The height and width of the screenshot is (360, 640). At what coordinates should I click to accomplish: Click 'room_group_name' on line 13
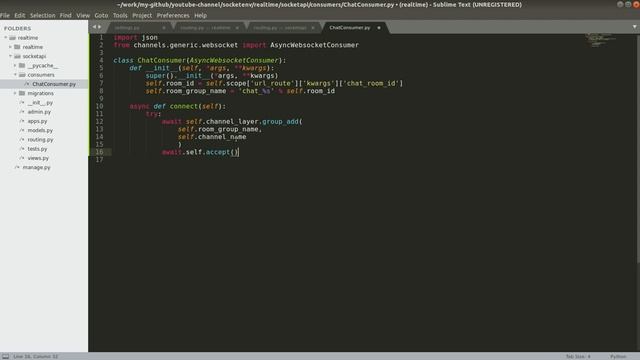(228, 129)
